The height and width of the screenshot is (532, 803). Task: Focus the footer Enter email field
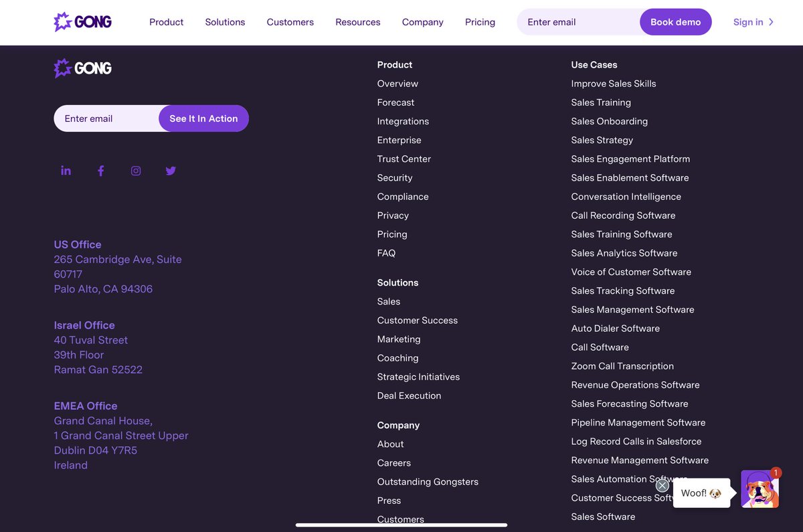click(107, 118)
